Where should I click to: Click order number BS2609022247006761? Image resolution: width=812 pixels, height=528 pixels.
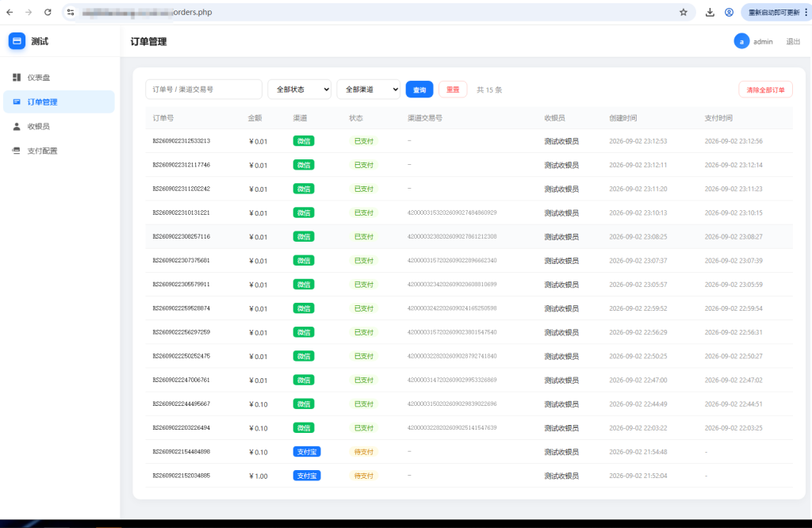pos(182,380)
